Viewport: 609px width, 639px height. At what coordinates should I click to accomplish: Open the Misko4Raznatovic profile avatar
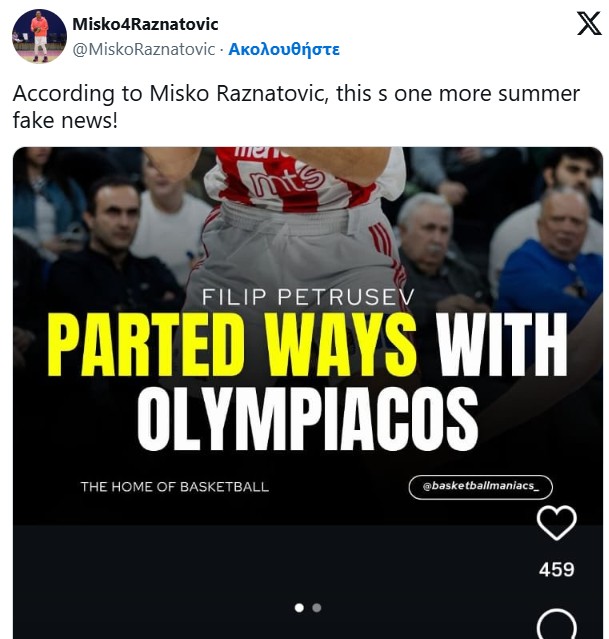(40, 36)
